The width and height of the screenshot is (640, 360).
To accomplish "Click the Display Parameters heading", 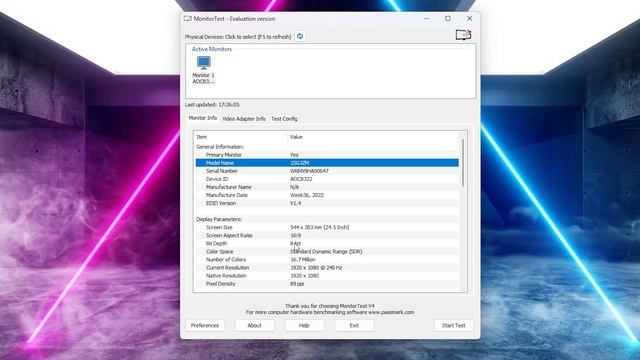I will 219,219.
